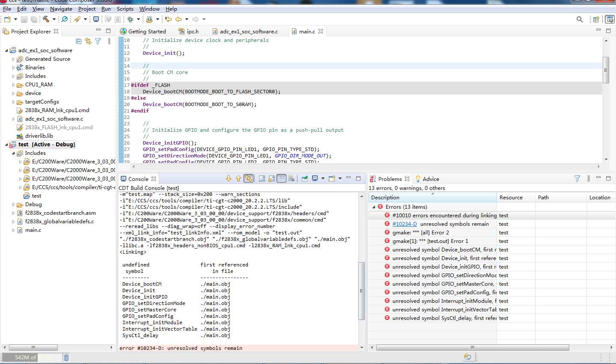Switch to the adc_ex1_soc_software.c editor tab
Image resolution: width=616 pixels, height=364 pixels.
point(248,31)
